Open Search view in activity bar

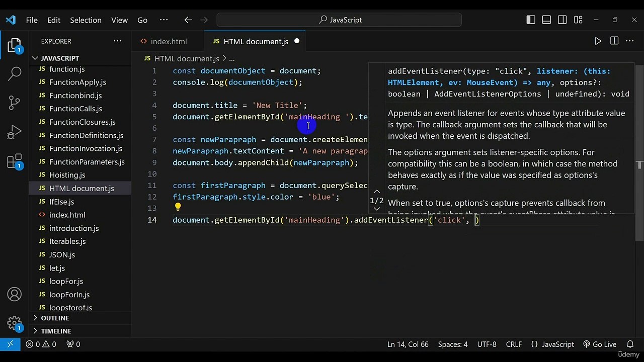[x=15, y=74]
